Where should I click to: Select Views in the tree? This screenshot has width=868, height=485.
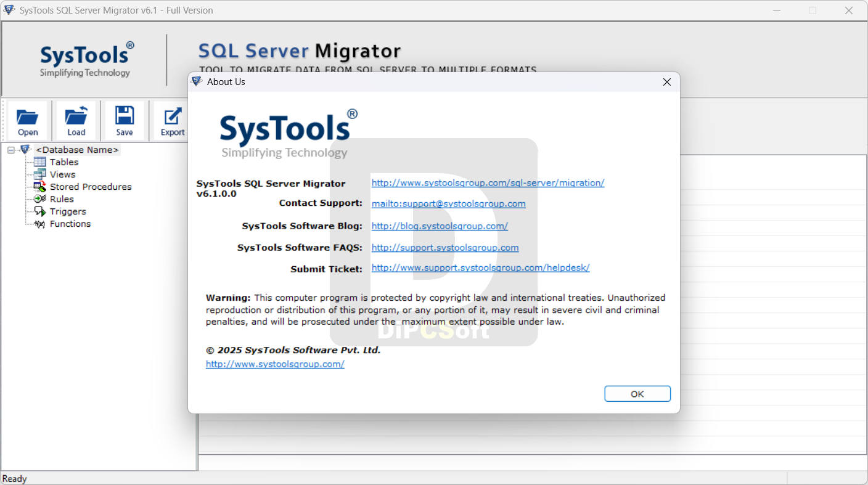62,174
